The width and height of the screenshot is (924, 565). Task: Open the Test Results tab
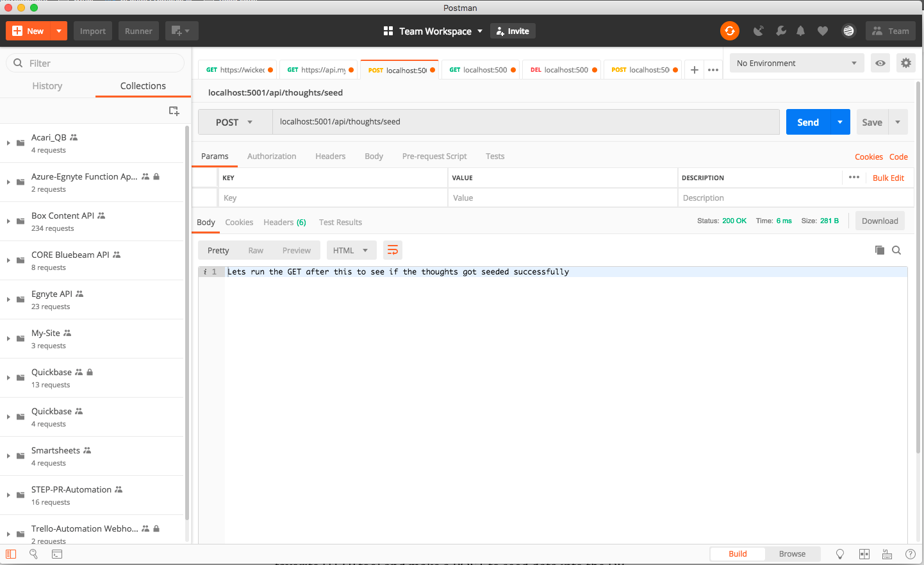pos(340,222)
